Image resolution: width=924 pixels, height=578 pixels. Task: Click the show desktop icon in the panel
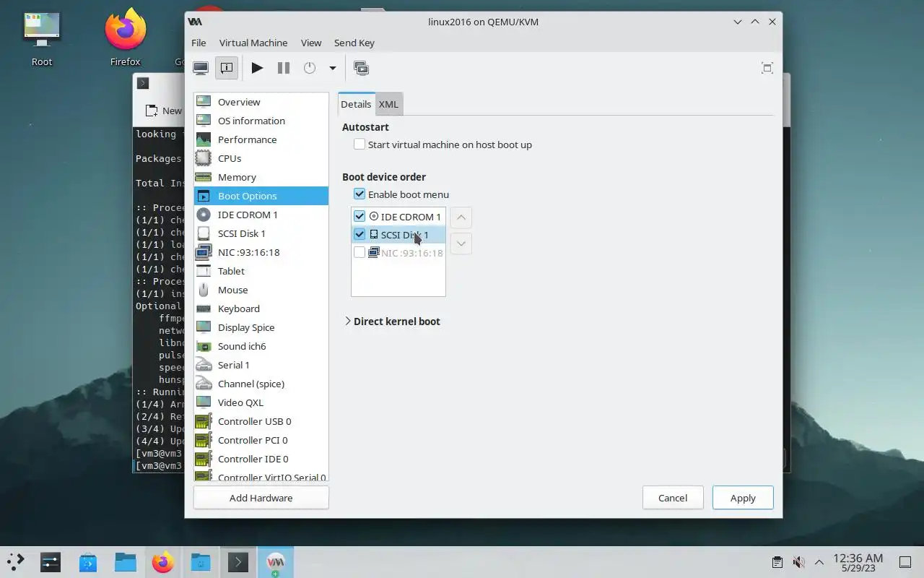click(x=905, y=562)
